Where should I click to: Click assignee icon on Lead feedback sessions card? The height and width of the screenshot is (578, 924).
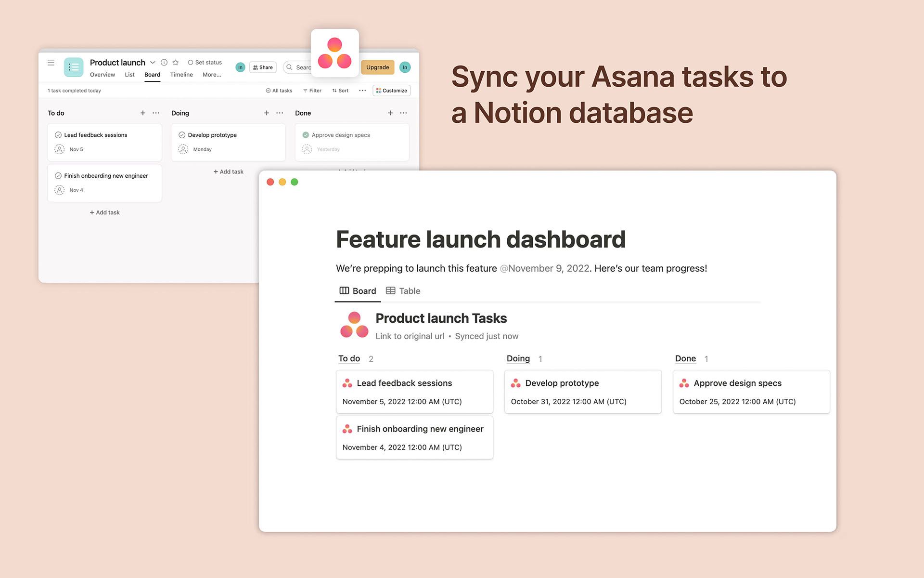pyautogui.click(x=60, y=149)
